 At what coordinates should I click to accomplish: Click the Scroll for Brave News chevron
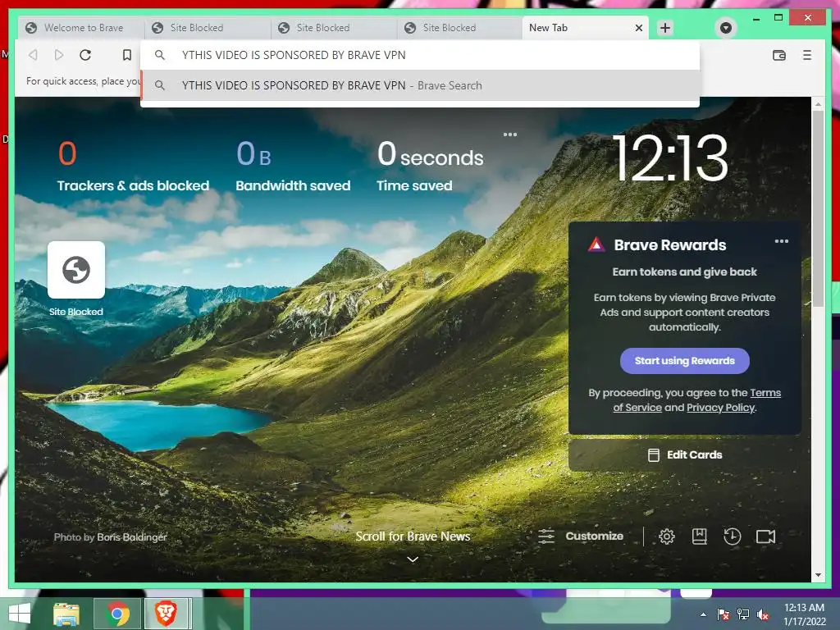point(413,559)
